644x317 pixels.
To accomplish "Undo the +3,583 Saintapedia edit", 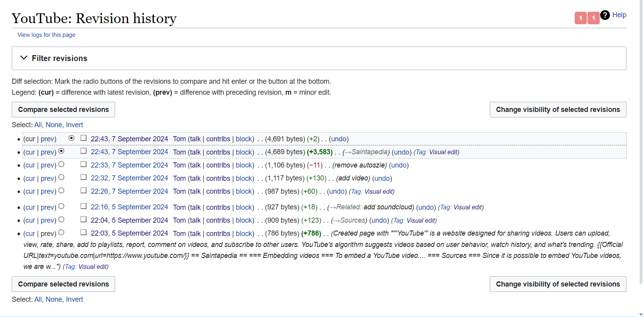I will pos(402,152).
